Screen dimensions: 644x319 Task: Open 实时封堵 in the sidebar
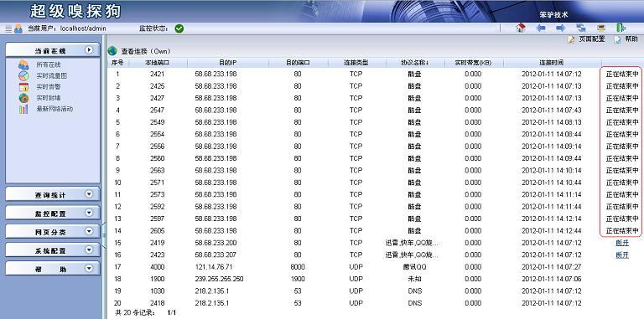tap(49, 98)
